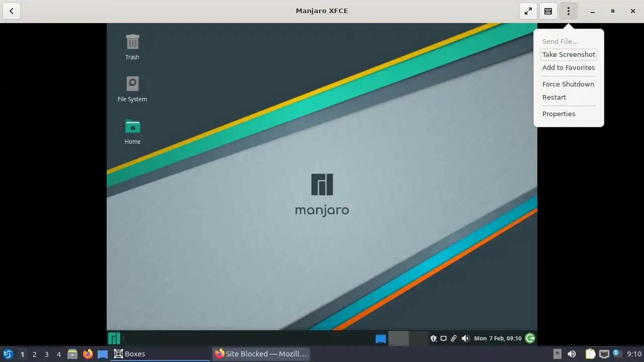This screenshot has width=644, height=362.
Task: Switch to Site Blocked Mozilla taskbar entry
Action: [x=261, y=354]
